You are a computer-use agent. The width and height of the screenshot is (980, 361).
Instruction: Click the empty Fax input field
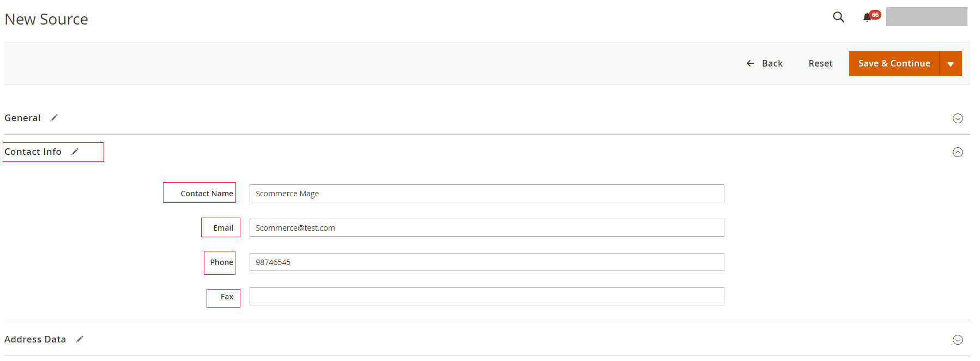[486, 297]
